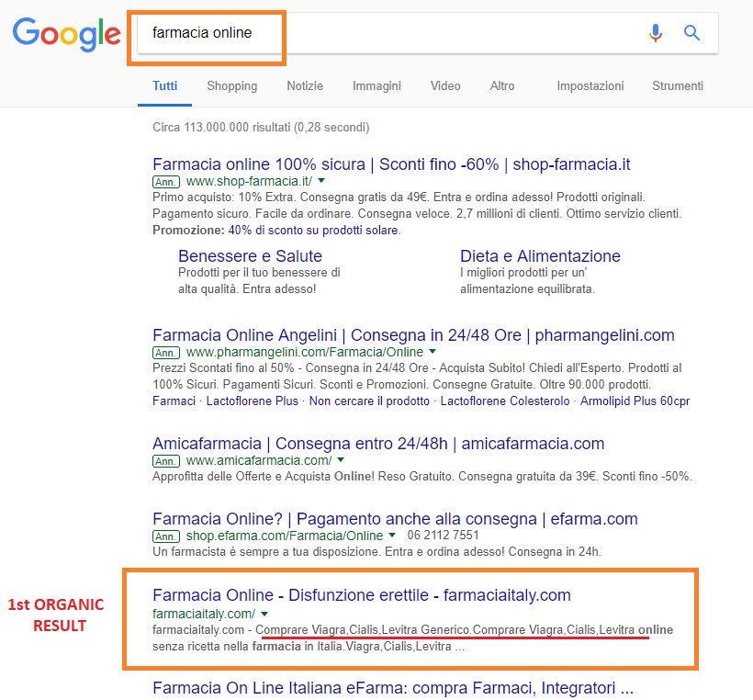Click the www.pharmangelini.com/Farmacia/Online green URL
Viewport: 753px width, 700px height.
point(305,352)
